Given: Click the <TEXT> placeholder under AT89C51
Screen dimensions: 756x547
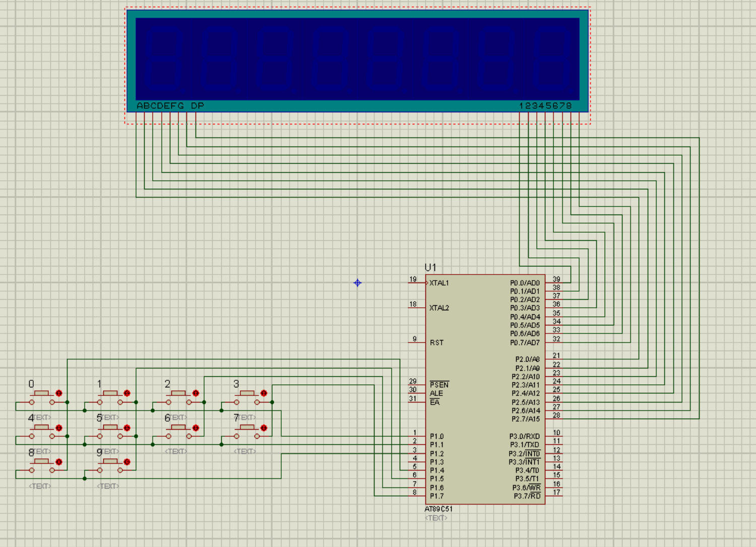Looking at the screenshot, I should point(436,518).
